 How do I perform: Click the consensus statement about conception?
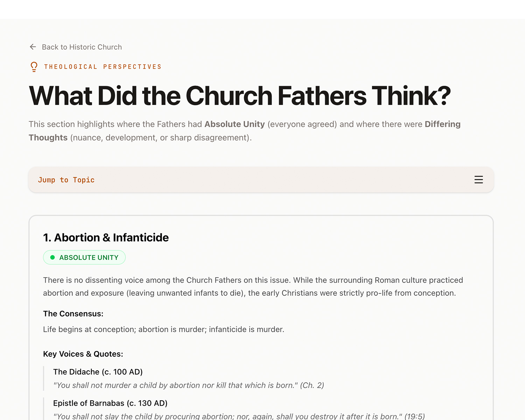[163, 329]
